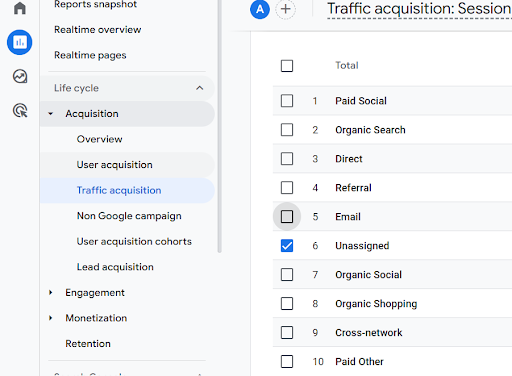Viewport: 512px width, 376px height.
Task: Click the blue 'A' segment avatar
Action: click(x=260, y=9)
